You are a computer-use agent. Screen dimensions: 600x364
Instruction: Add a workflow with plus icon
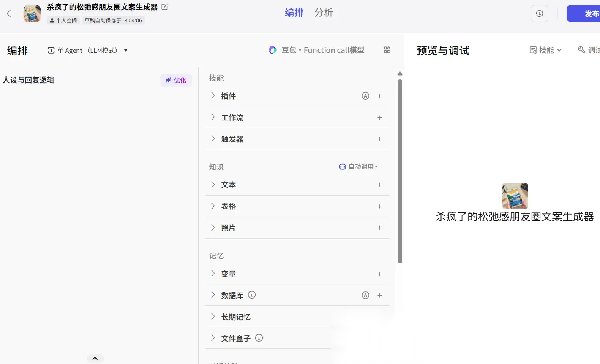[x=379, y=117]
